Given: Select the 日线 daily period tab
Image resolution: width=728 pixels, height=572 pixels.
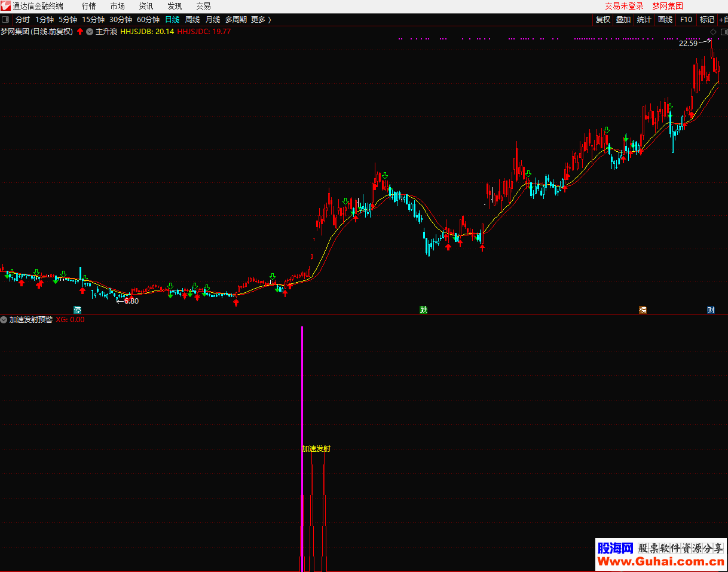Looking at the screenshot, I should [172, 20].
